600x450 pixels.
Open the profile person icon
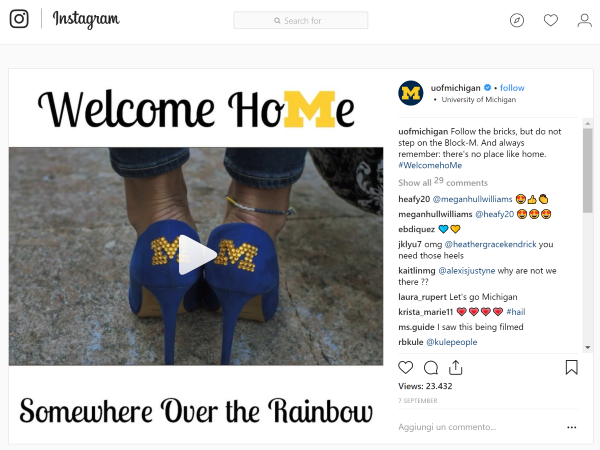[584, 20]
